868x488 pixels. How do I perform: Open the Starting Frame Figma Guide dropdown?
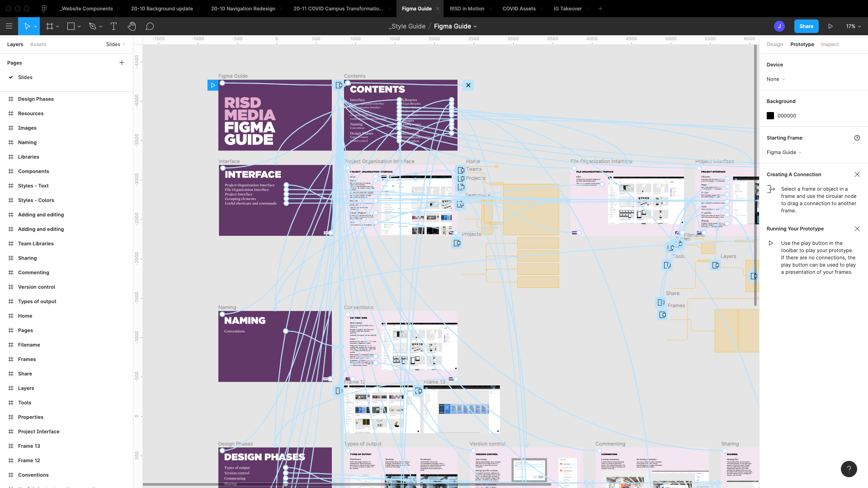tap(784, 152)
